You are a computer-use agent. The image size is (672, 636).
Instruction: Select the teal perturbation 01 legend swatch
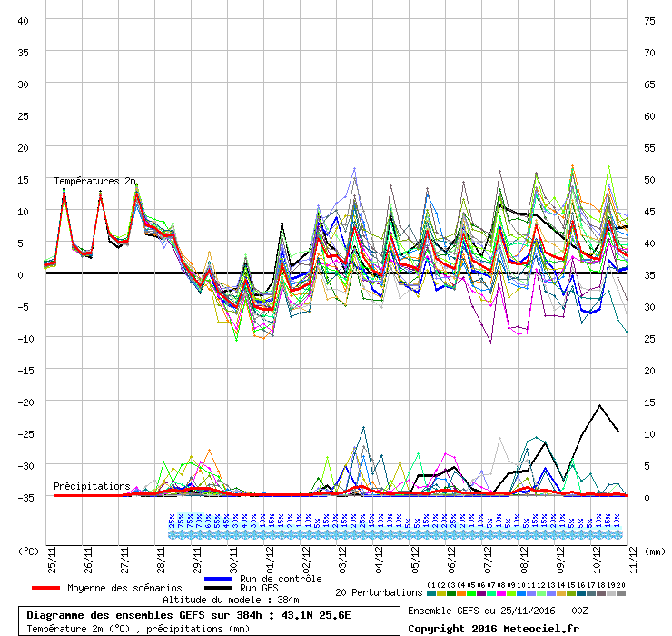[431, 593]
